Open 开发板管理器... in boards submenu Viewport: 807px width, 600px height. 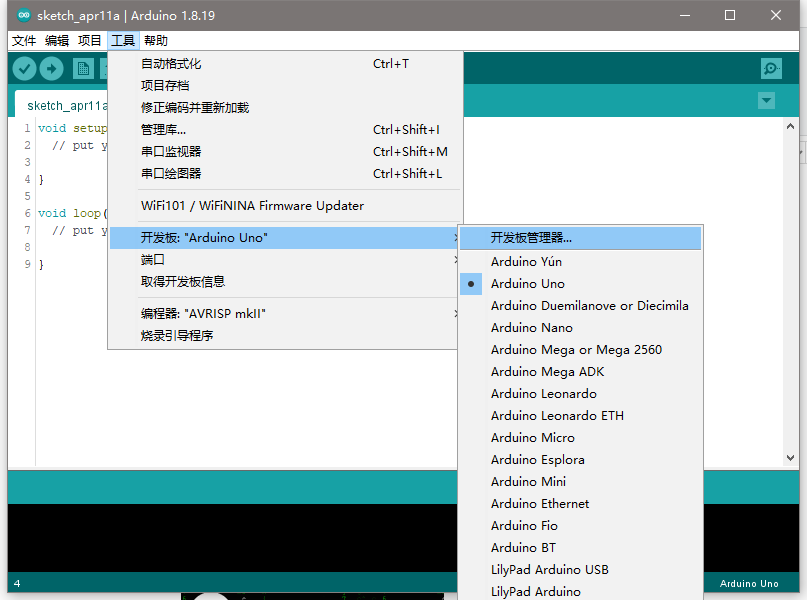tap(581, 238)
